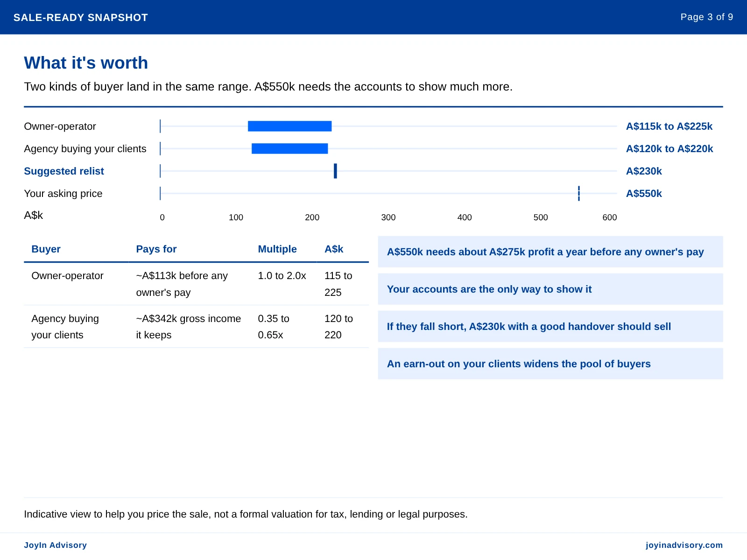Click the dashed asking price marker at A$550k

579,193
